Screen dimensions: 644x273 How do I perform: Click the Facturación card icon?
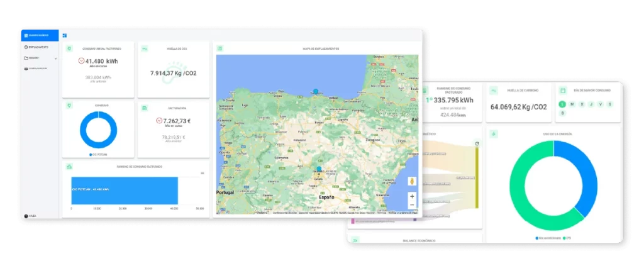[145, 108]
